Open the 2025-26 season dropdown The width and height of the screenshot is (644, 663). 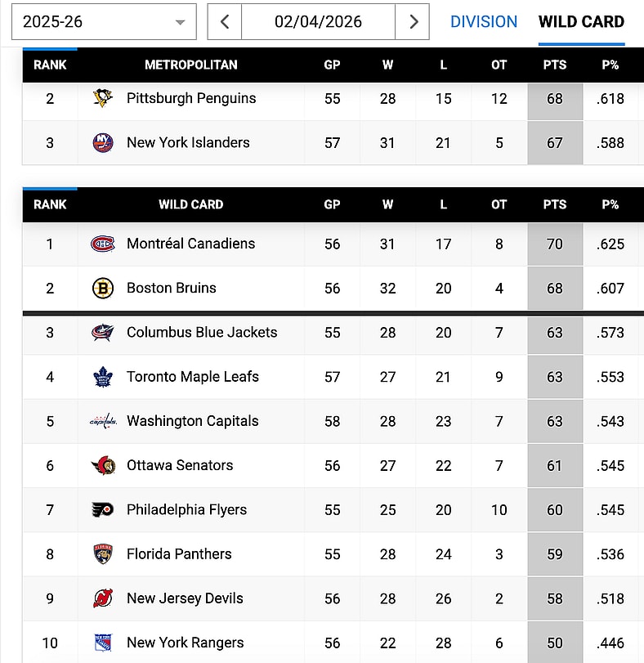104,21
